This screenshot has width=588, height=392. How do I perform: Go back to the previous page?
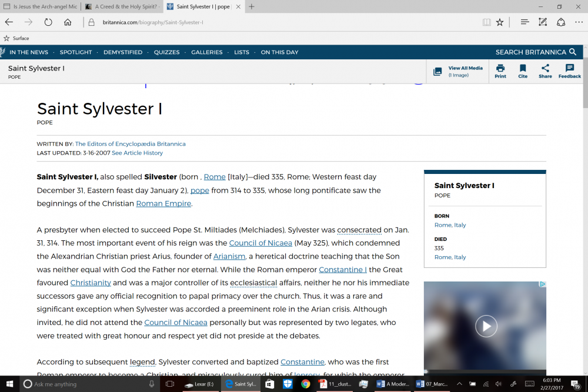coord(9,22)
